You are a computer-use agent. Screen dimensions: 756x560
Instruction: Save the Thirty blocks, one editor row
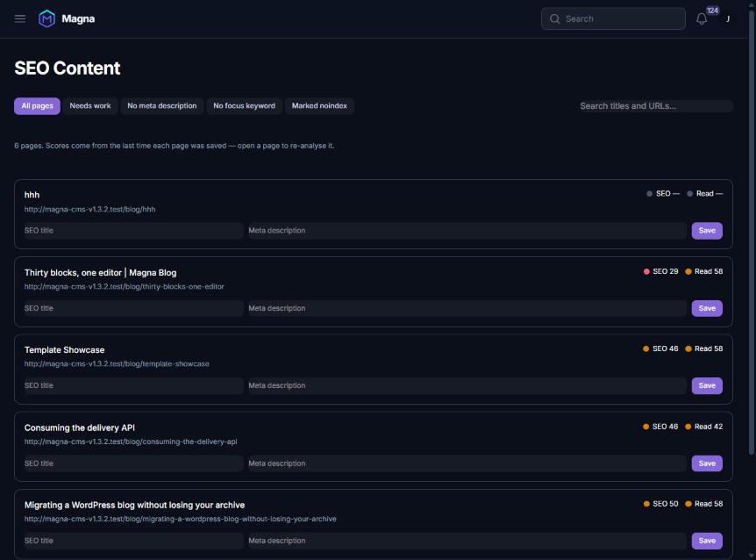click(x=707, y=308)
